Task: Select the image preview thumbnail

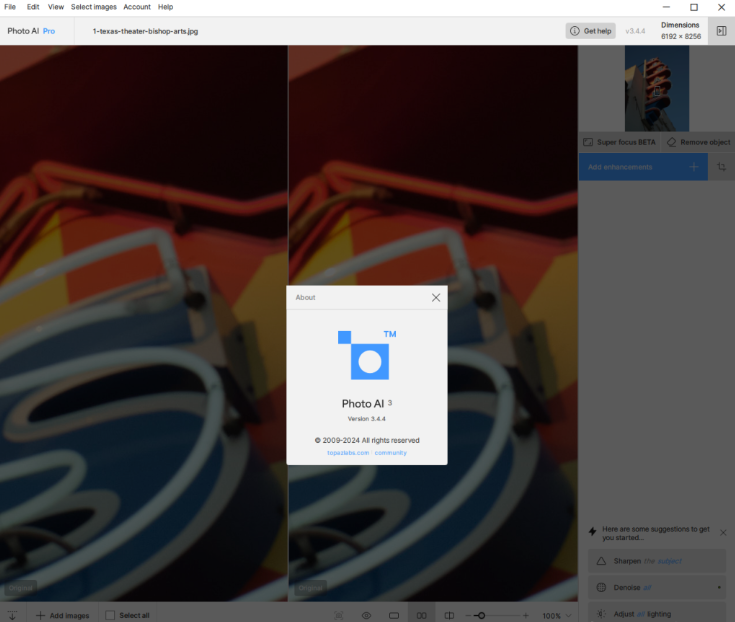Action: click(657, 89)
